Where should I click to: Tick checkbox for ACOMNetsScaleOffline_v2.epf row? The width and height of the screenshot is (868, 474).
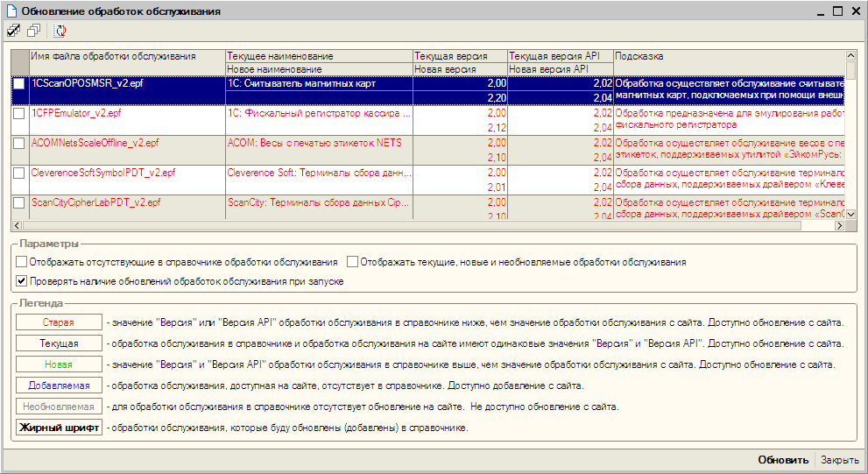(19, 143)
